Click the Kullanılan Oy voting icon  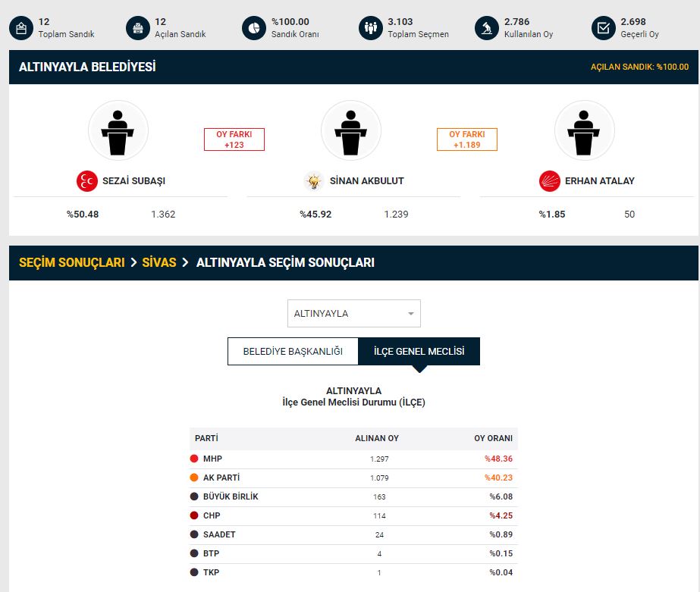tap(487, 28)
